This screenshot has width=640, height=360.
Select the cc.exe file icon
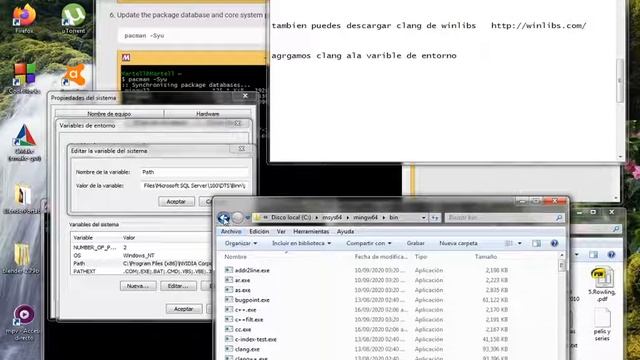(229, 329)
